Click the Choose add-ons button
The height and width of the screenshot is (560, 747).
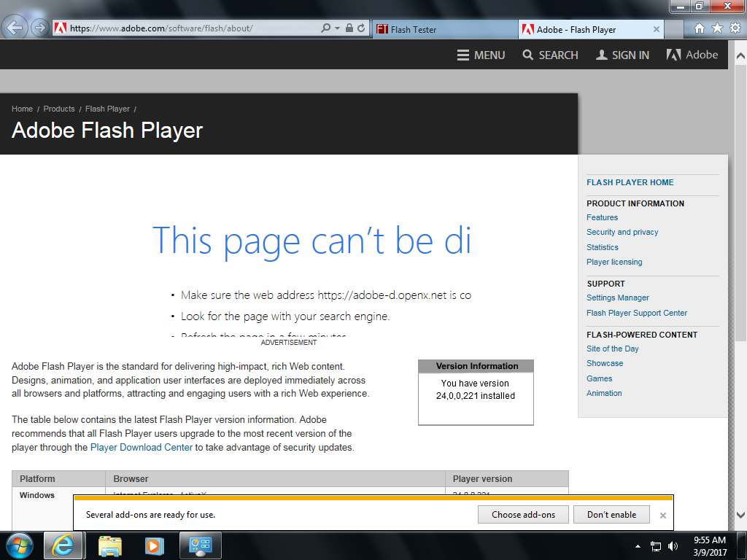[523, 514]
